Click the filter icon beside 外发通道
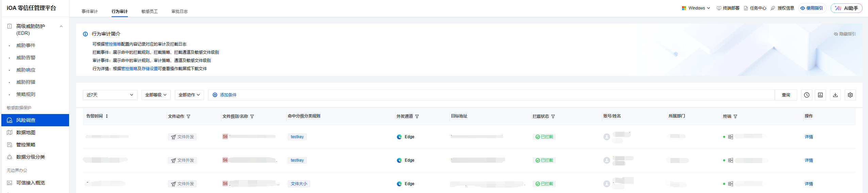This screenshot has height=193, width=868. (x=417, y=116)
